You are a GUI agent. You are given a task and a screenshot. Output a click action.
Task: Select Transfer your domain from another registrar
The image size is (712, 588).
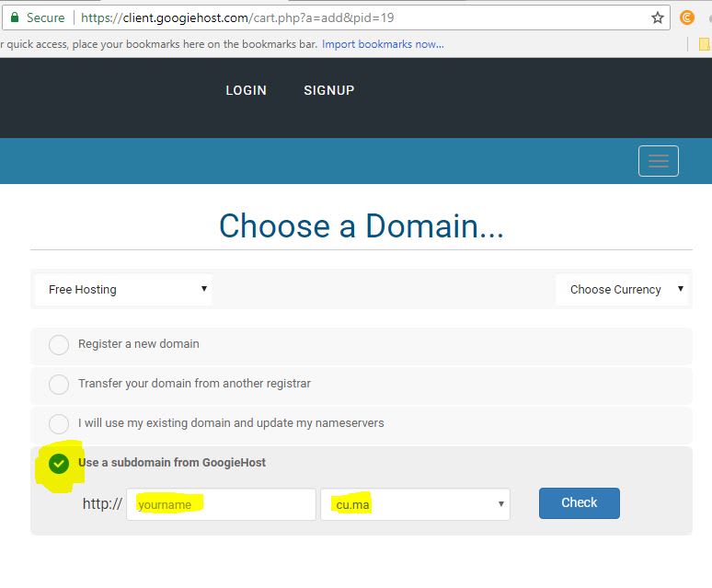59,384
